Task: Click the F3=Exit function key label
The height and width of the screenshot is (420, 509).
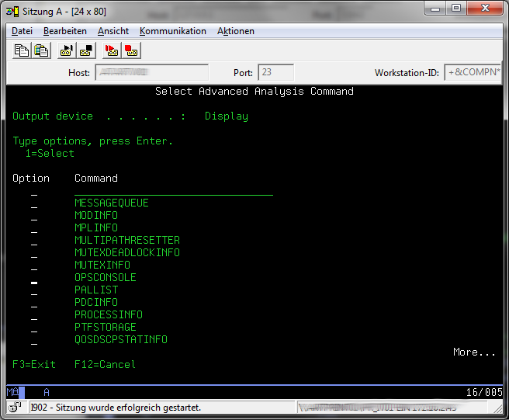Action: [x=34, y=365]
